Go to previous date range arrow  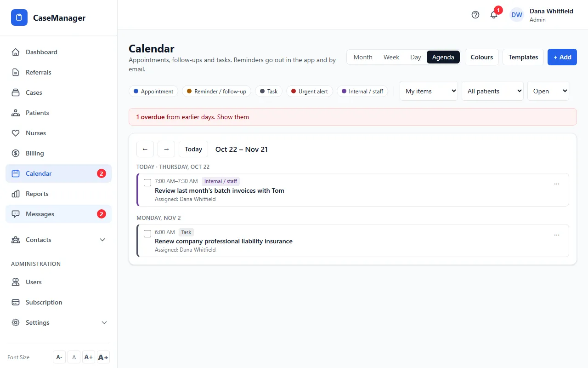pos(145,149)
